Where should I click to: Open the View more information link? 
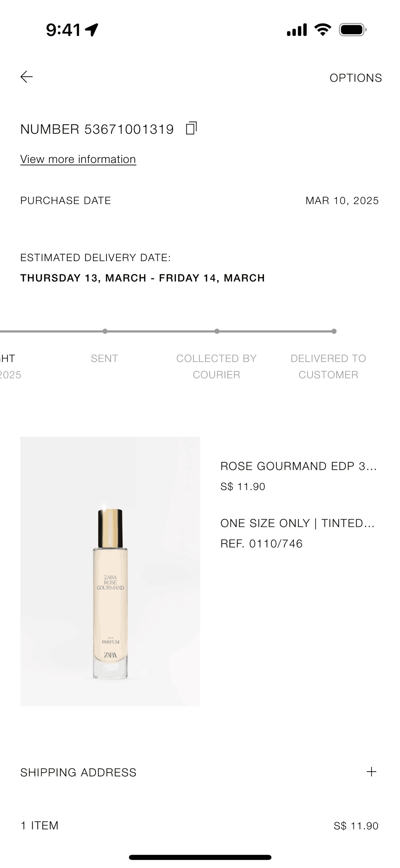78,159
